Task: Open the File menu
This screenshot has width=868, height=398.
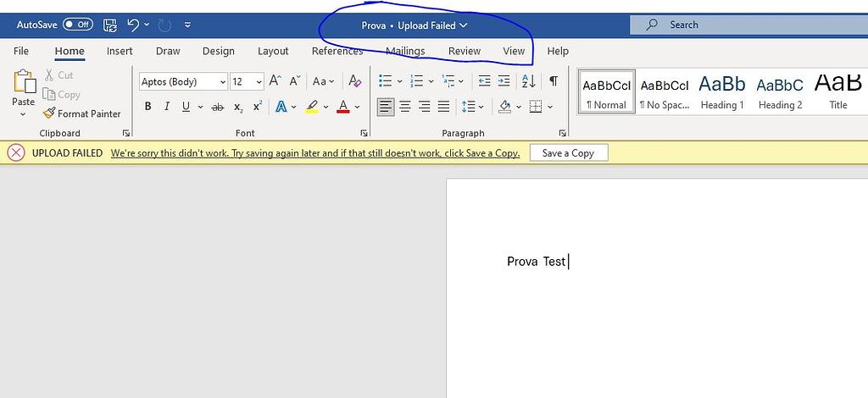Action: (21, 51)
